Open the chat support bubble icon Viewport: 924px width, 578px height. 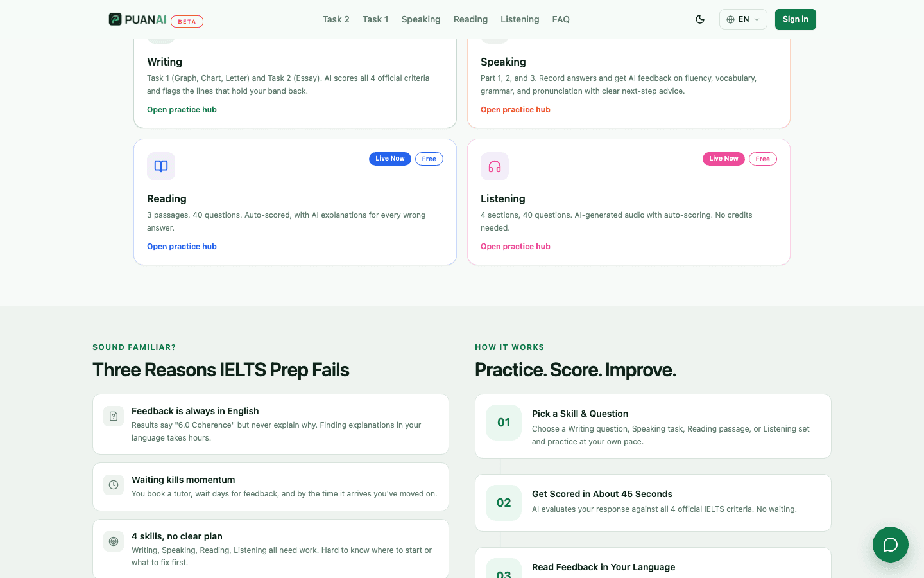pyautogui.click(x=891, y=545)
